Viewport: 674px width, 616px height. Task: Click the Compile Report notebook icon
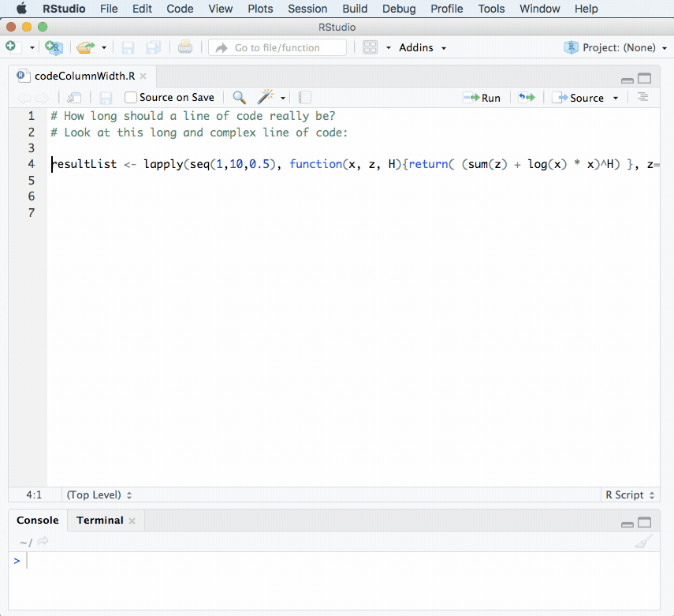[x=305, y=98]
